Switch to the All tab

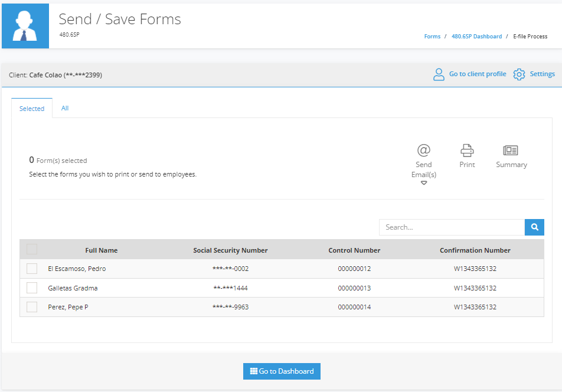(65, 108)
